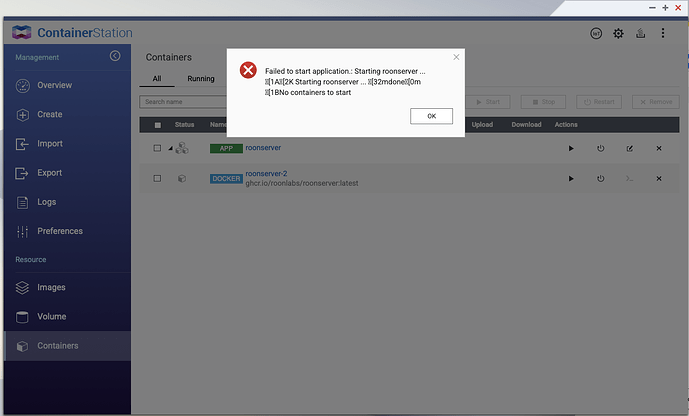Click the Containers cube icon in sidebar
689x416 pixels.
(x=22, y=346)
